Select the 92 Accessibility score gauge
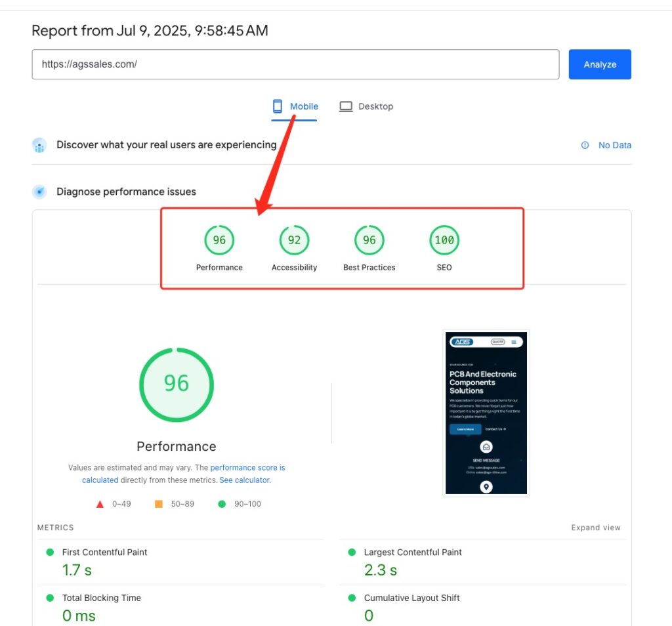Viewport: 672px width, 626px height. click(294, 240)
